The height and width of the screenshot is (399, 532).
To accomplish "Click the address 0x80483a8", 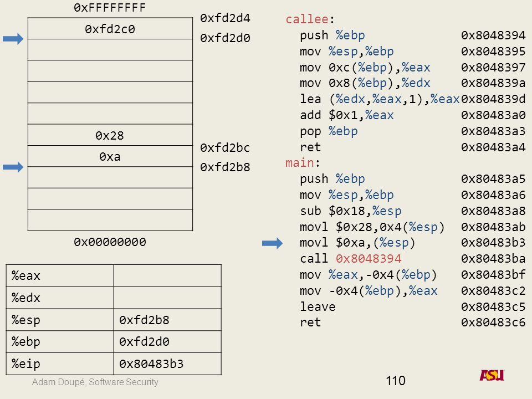I will (493, 211).
